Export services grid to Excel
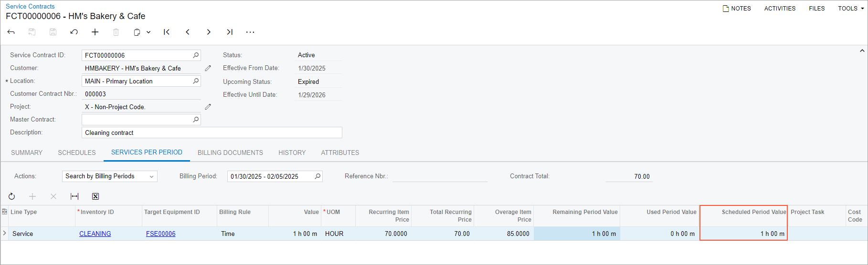 click(95, 196)
